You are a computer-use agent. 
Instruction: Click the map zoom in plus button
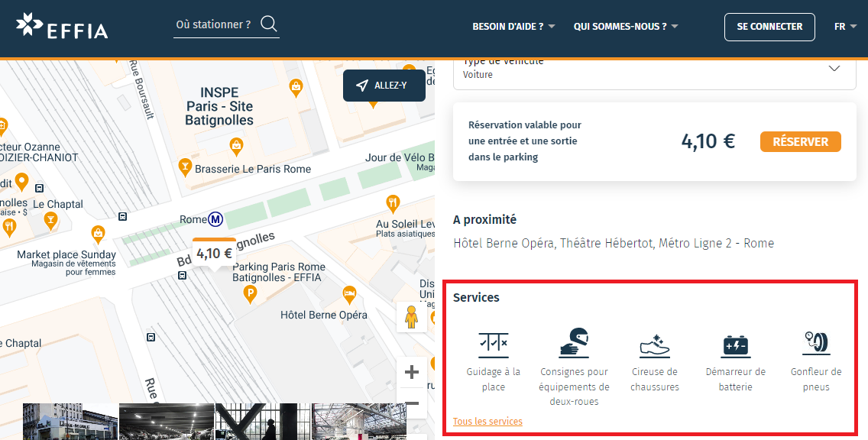tap(411, 372)
